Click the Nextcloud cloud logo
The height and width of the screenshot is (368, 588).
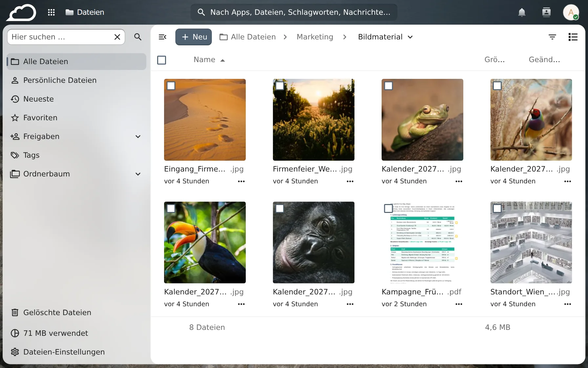[21, 12]
